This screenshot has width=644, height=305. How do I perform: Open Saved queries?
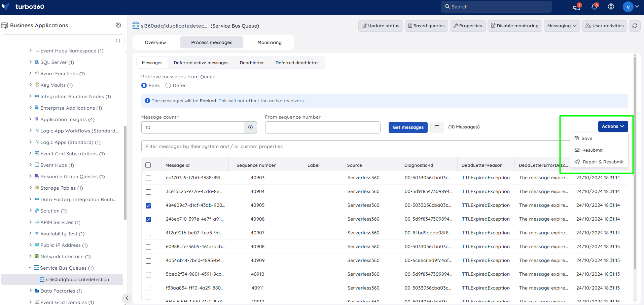(426, 26)
